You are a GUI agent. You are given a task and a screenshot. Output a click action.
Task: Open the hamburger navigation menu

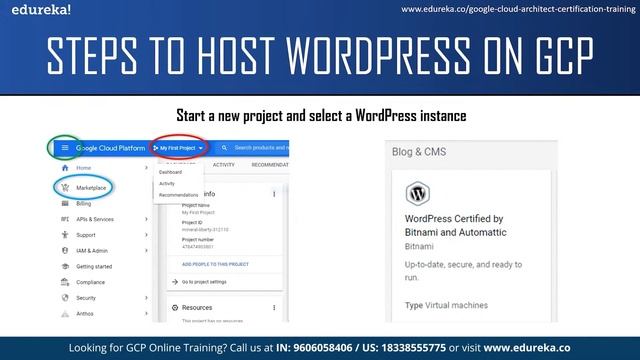click(64, 148)
